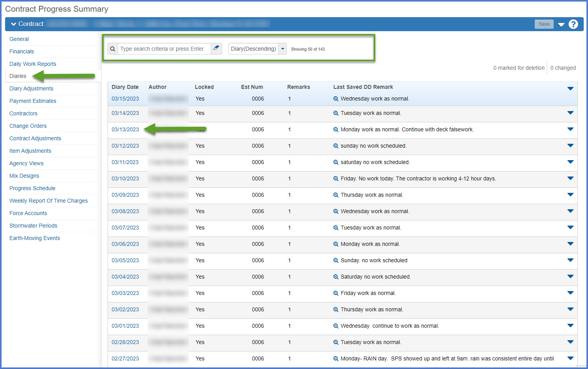Collapse the Contract header chevron

coord(14,24)
